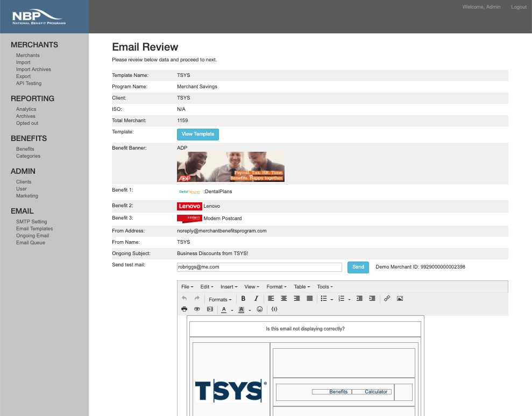Click the View Template button
Image resolution: width=532 pixels, height=416 pixels.
(198, 134)
